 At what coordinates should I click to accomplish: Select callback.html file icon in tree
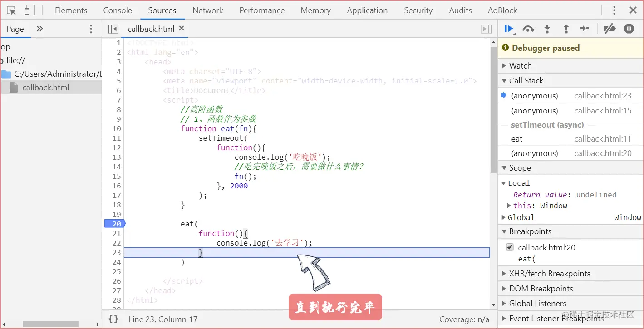(x=14, y=87)
